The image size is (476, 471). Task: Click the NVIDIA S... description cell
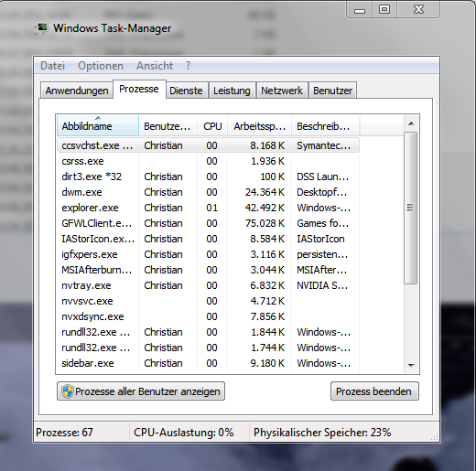tap(322, 285)
